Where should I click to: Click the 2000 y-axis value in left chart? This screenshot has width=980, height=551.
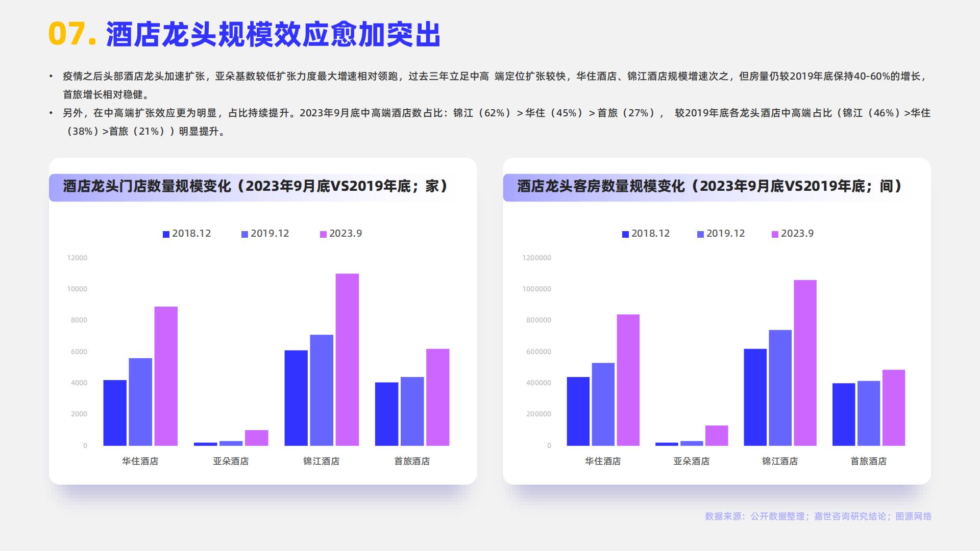(79, 414)
